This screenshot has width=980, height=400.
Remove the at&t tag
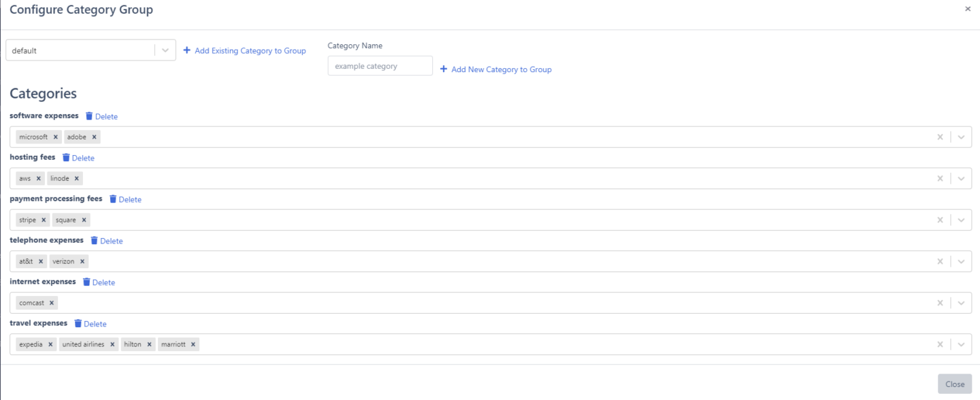41,261
